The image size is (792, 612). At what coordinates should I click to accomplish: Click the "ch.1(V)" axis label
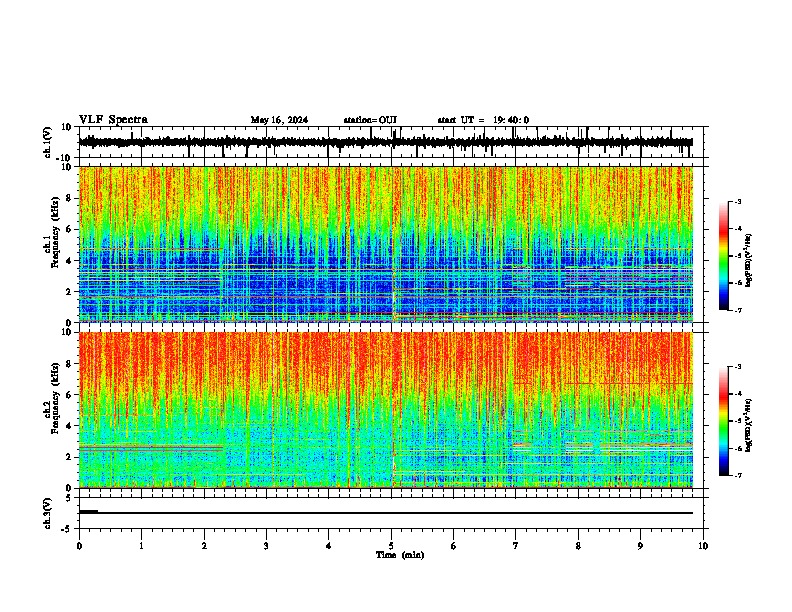[x=48, y=142]
